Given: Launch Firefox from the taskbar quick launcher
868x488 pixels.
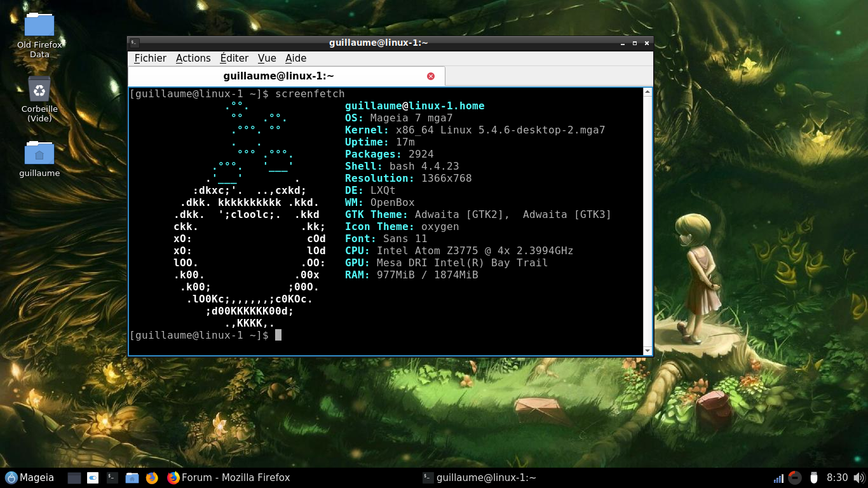Looking at the screenshot, I should 152,478.
